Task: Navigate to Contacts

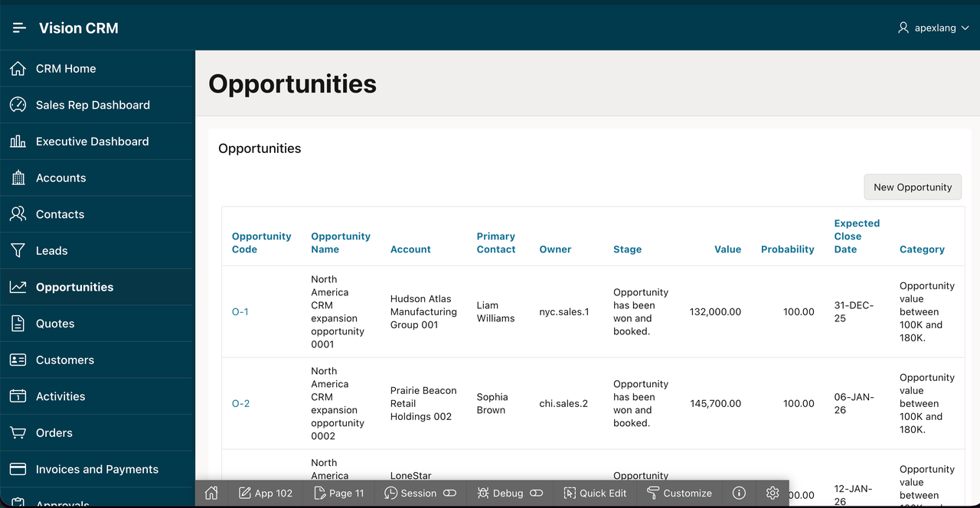Action: (x=97, y=214)
